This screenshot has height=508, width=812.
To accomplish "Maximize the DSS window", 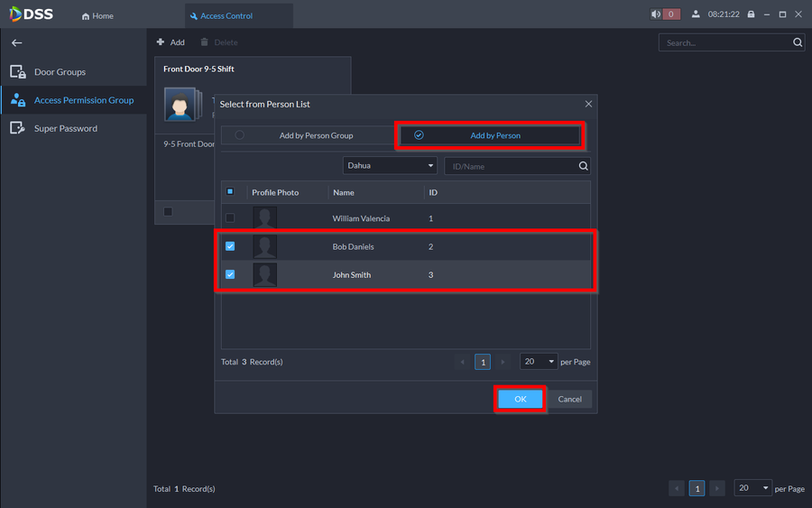I will pos(782,14).
